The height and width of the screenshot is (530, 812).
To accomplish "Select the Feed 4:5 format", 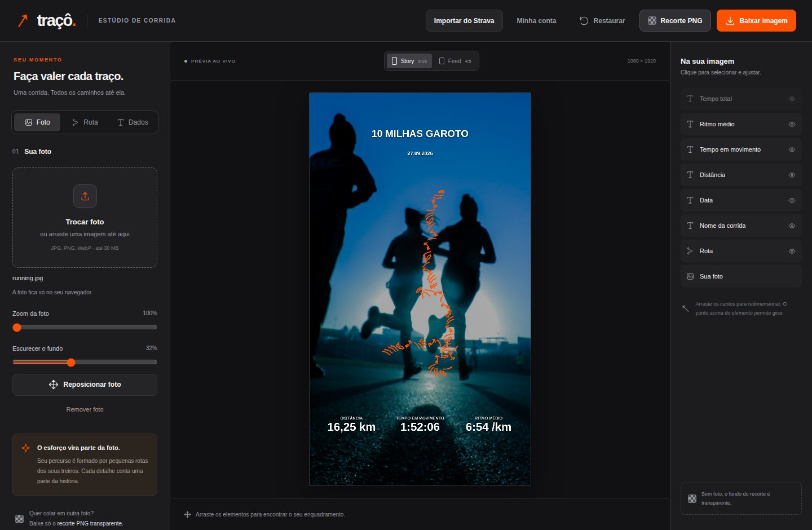I will click(455, 61).
